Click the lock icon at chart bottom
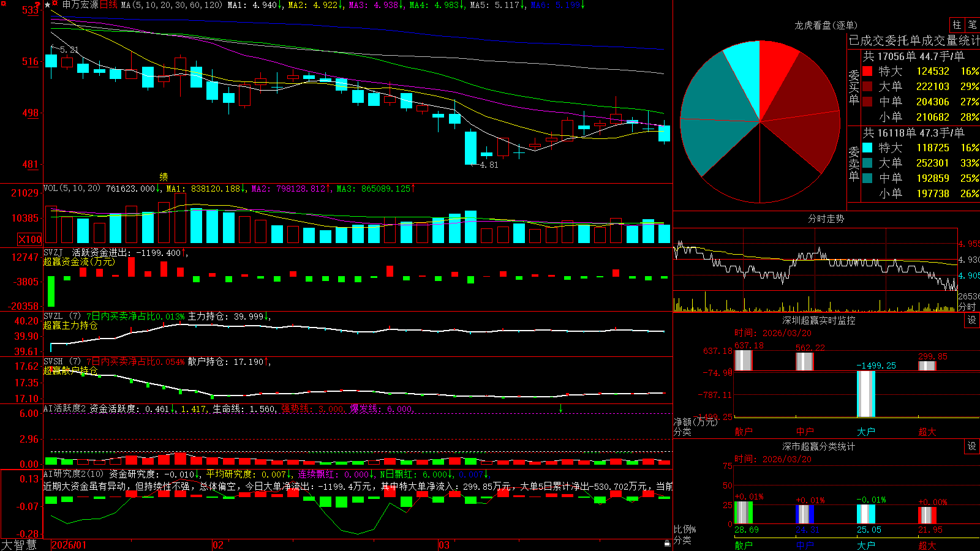Image resolution: width=980 pixels, height=551 pixels. 667,544
